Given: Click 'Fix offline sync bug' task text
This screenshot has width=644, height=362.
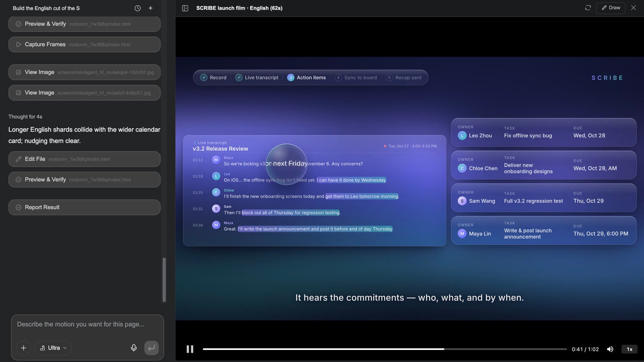Looking at the screenshot, I should (x=528, y=136).
